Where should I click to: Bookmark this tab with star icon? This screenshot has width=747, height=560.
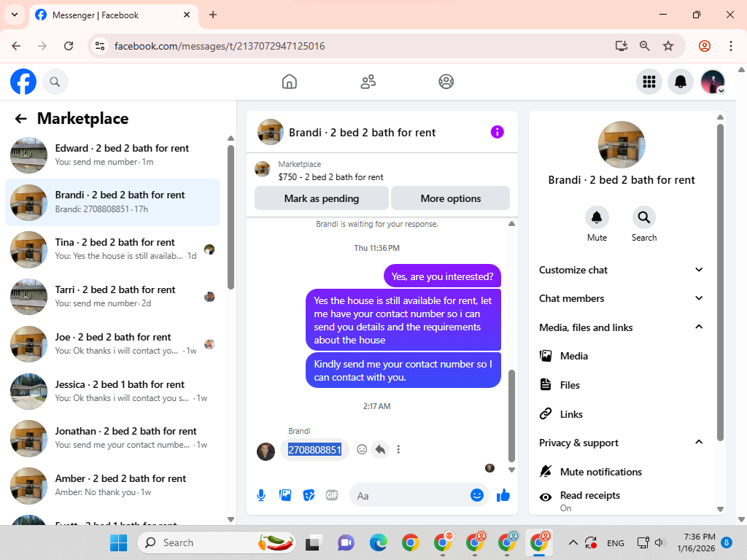pyautogui.click(x=668, y=46)
